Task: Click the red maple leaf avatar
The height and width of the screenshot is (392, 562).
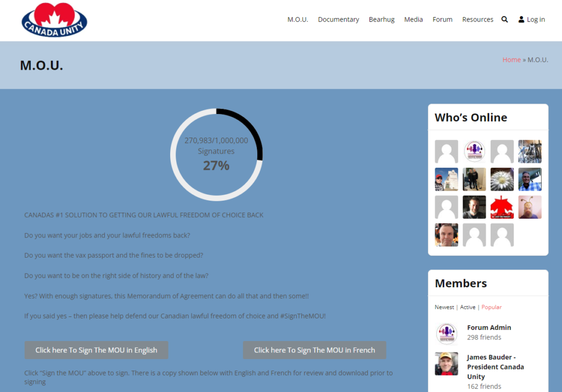Action: [x=502, y=207]
